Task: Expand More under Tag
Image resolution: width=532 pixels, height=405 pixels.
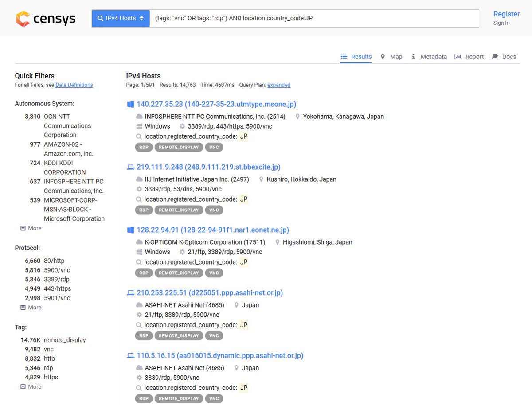Action: [x=31, y=387]
